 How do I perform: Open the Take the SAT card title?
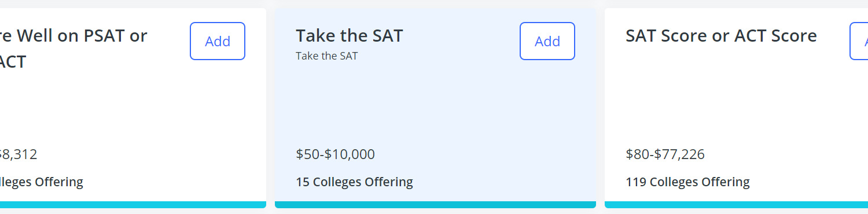[349, 36]
